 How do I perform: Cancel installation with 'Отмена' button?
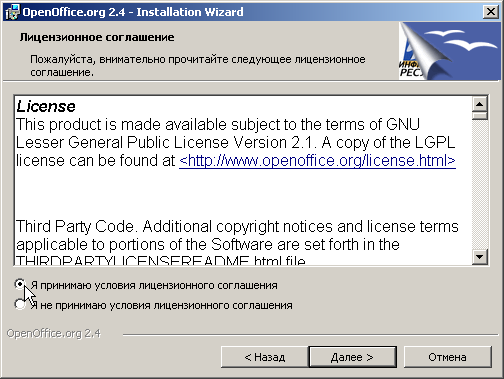(448, 357)
